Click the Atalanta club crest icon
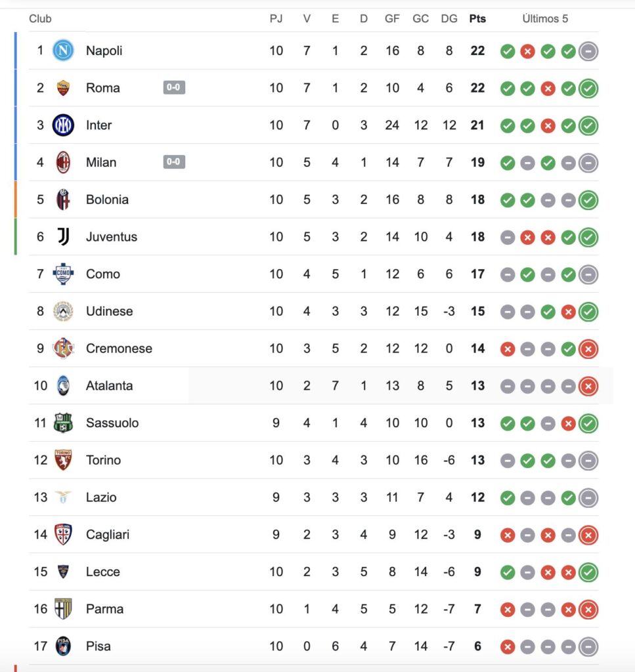The width and height of the screenshot is (635, 672). click(63, 386)
